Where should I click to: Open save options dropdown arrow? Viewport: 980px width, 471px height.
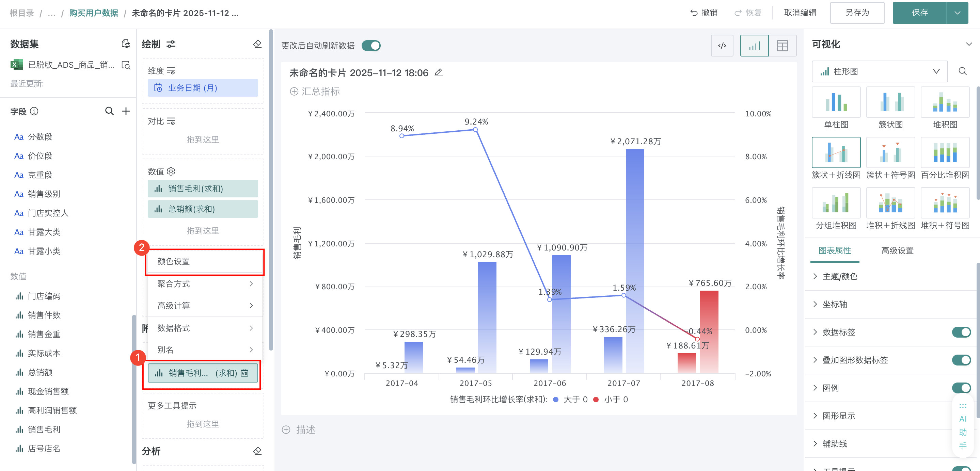point(957,13)
